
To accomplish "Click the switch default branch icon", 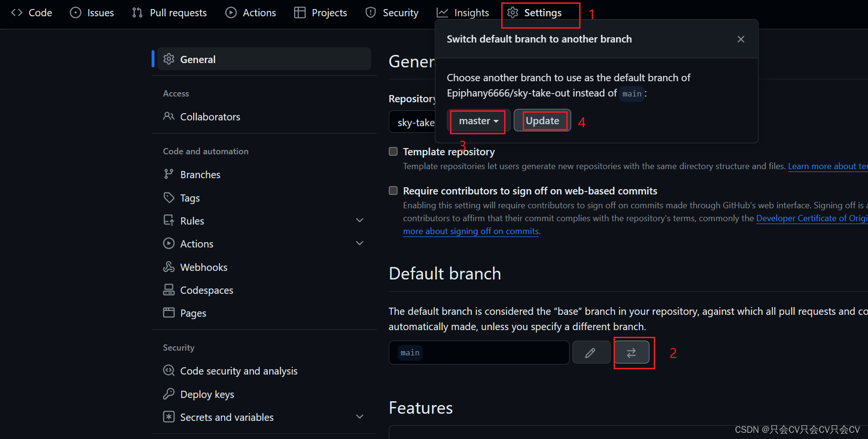I will tap(631, 353).
